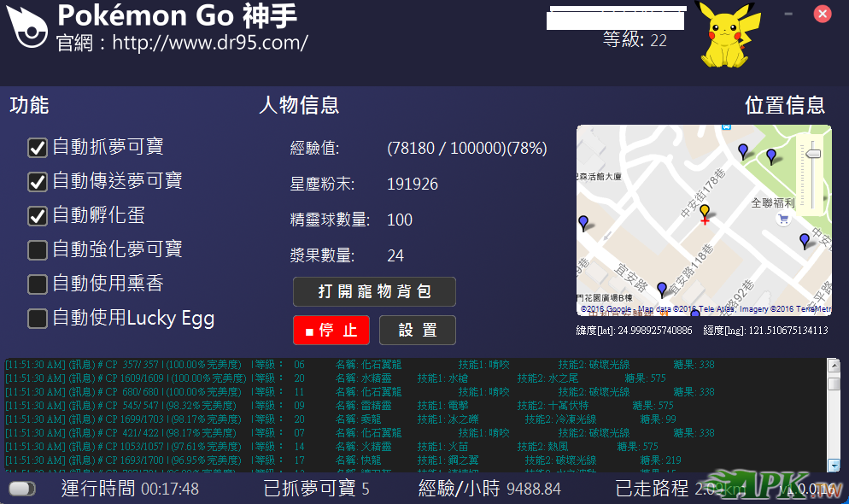The height and width of the screenshot is (504, 849).
Task: Click the 運行時間 00:17:48 status
Action: 130,489
